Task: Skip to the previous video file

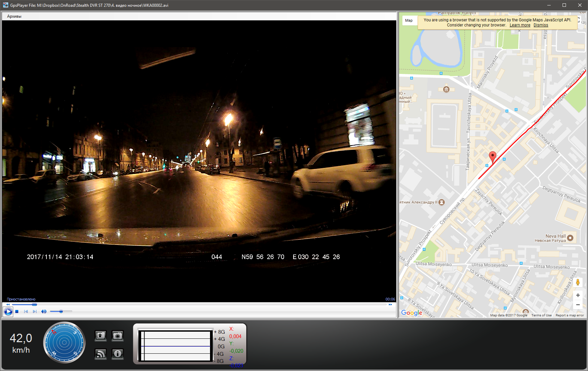Action: (x=26, y=311)
